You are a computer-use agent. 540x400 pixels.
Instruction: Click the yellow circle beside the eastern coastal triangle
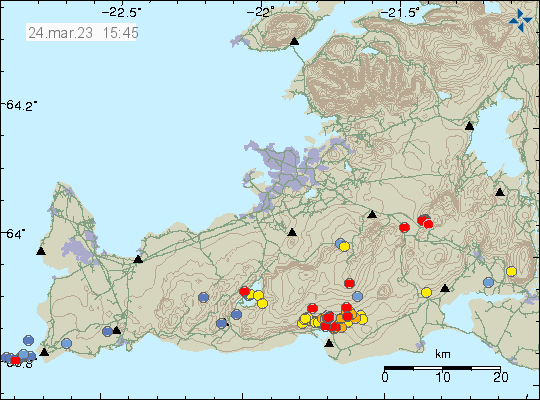tap(426, 293)
